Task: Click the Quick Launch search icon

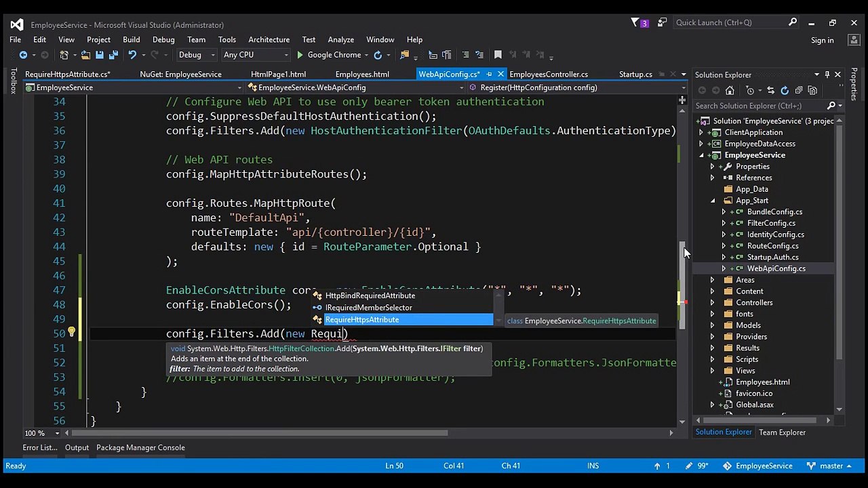Action: pos(792,22)
